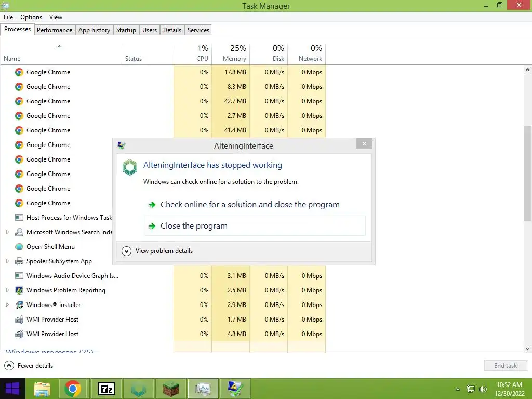Screen dimensions: 532x399
Task: Click icon of WMI Provider Host 1.7 MB
Action: (19, 320)
